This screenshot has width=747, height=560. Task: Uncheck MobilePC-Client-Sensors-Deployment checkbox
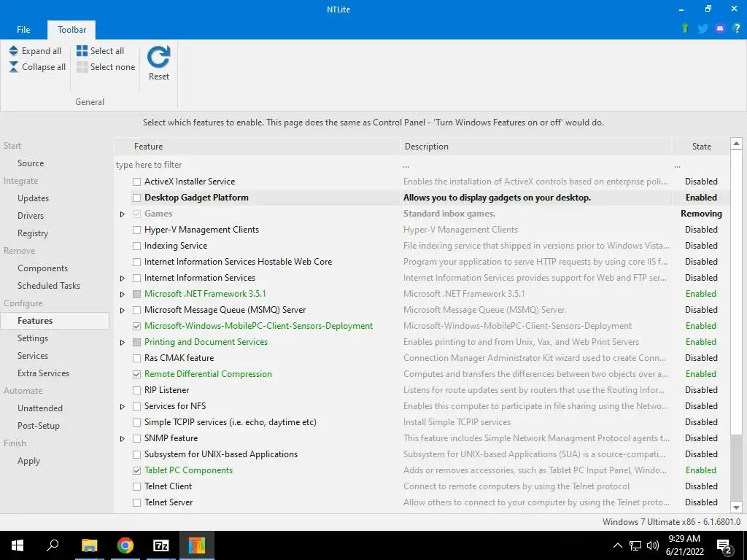coord(136,326)
